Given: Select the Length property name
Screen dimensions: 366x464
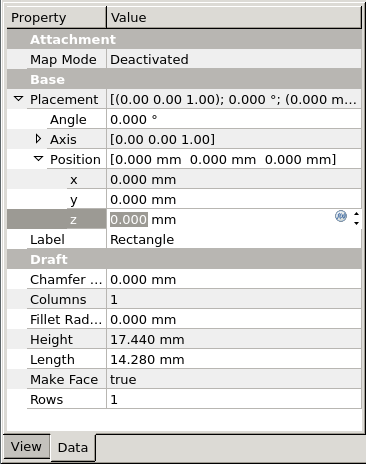Looking at the screenshot, I should 52,360.
